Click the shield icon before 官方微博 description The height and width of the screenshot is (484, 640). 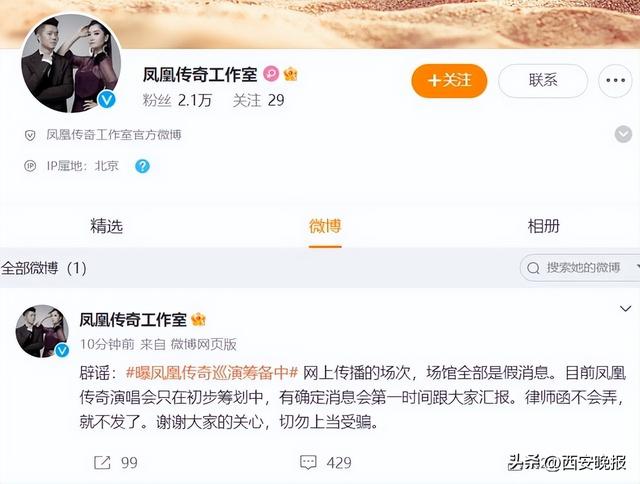30,135
